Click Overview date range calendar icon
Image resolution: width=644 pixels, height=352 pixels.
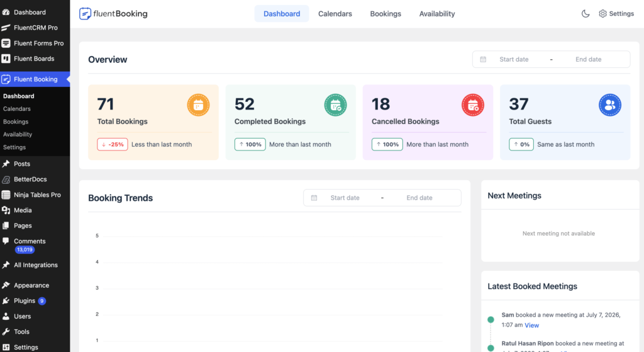point(483,59)
